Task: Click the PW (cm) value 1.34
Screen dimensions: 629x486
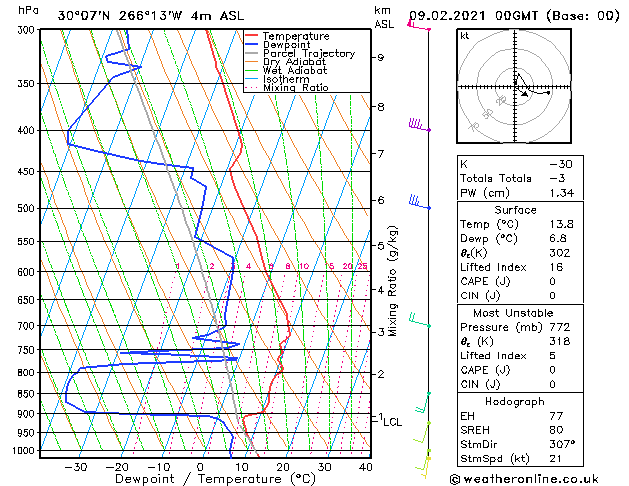Action: (562, 193)
